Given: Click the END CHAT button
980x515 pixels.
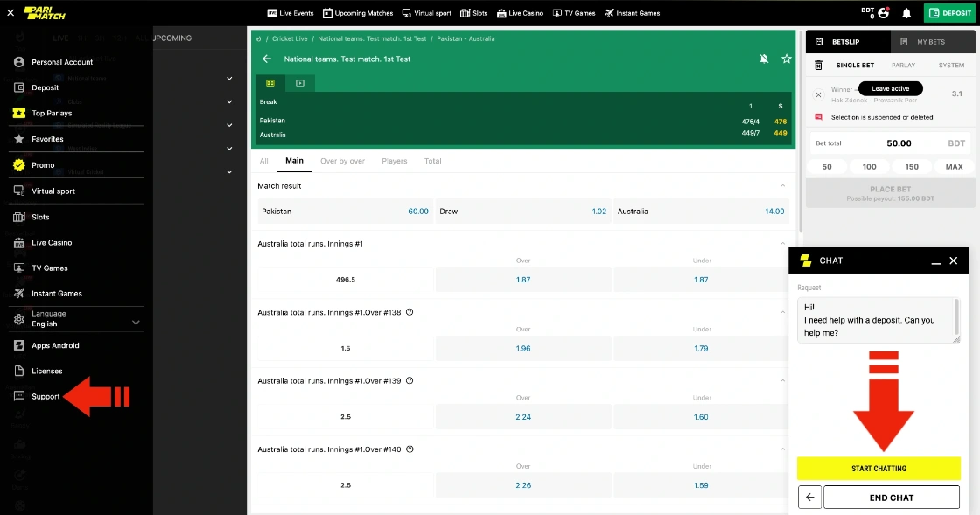Looking at the screenshot, I should [x=892, y=498].
